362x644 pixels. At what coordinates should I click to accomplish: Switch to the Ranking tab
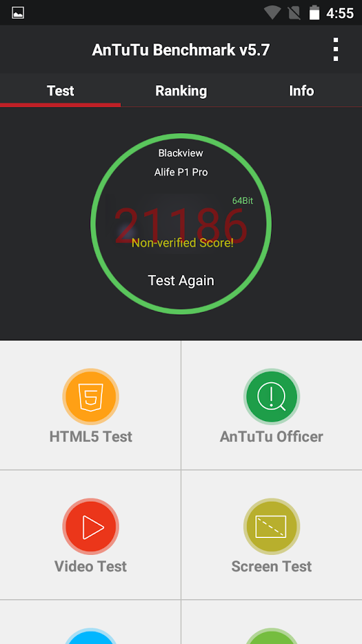[x=181, y=91]
